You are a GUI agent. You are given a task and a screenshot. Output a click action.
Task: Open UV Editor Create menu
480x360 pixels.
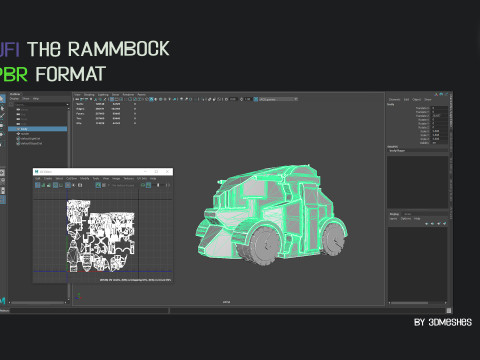click(x=48, y=179)
